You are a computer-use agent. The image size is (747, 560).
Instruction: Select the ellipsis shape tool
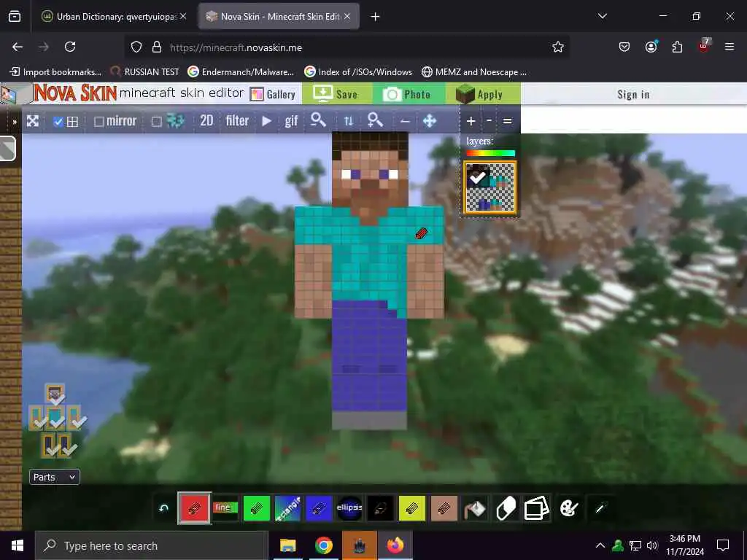coord(349,508)
